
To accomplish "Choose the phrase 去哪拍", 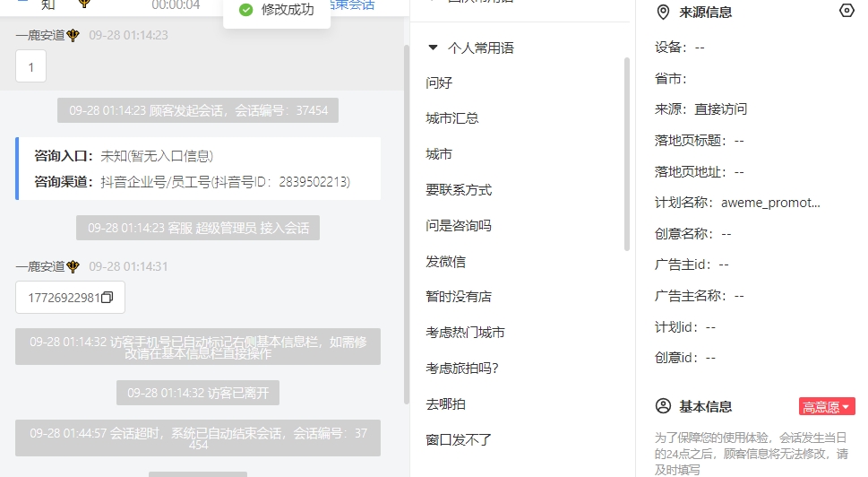I will coord(445,403).
